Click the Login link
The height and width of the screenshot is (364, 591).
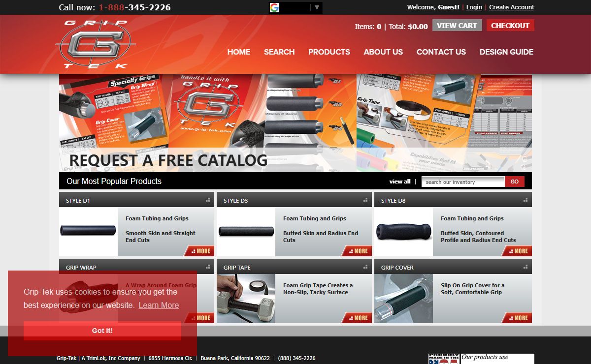click(x=474, y=7)
